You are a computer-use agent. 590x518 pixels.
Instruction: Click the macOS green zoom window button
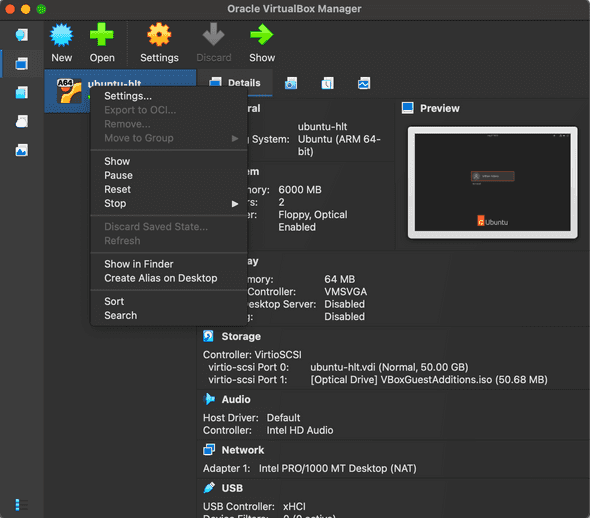pyautogui.click(x=41, y=9)
